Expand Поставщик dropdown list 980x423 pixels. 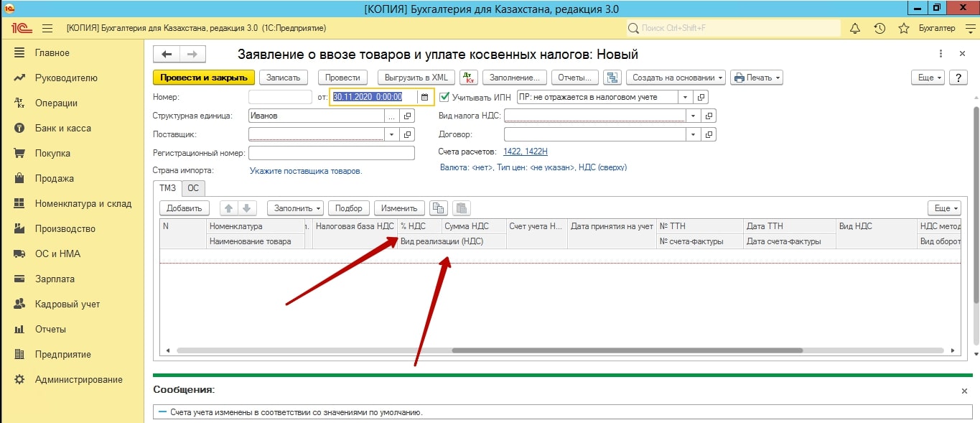[391, 134]
